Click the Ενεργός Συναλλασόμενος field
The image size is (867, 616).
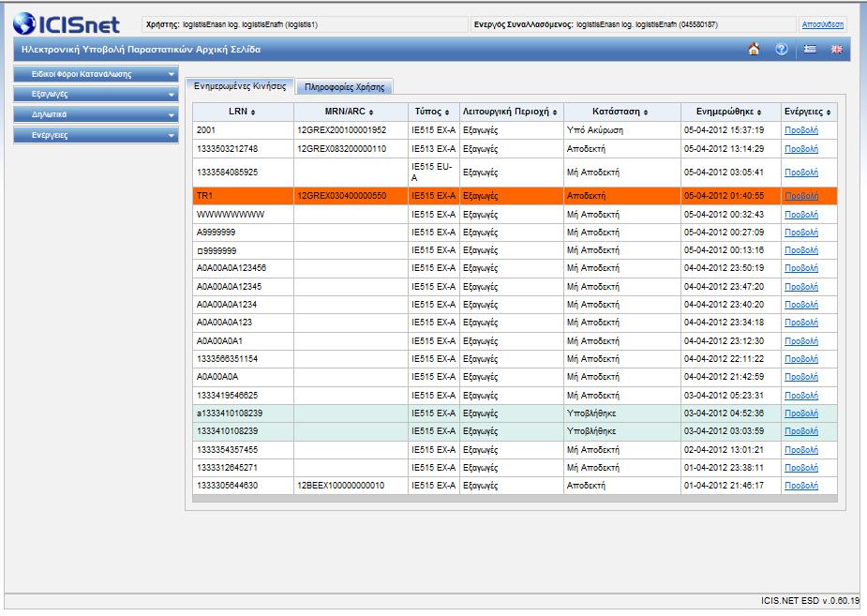point(633,24)
